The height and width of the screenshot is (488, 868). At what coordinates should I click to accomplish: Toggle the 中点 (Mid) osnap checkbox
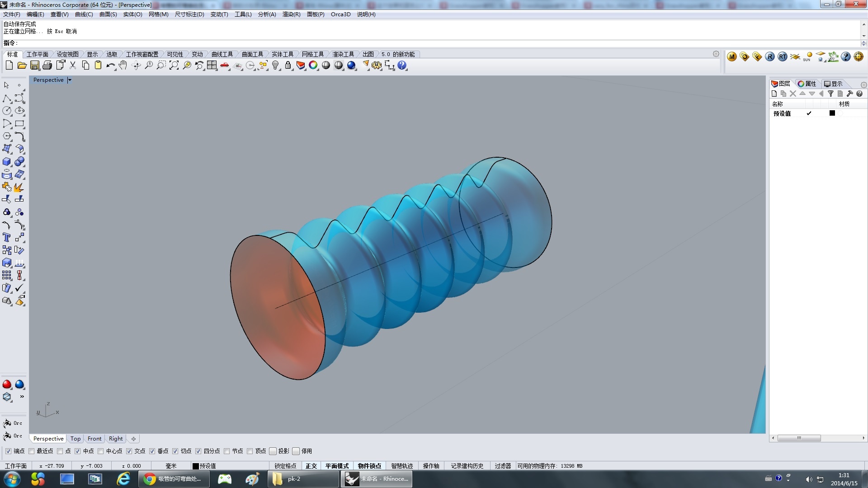[78, 451]
